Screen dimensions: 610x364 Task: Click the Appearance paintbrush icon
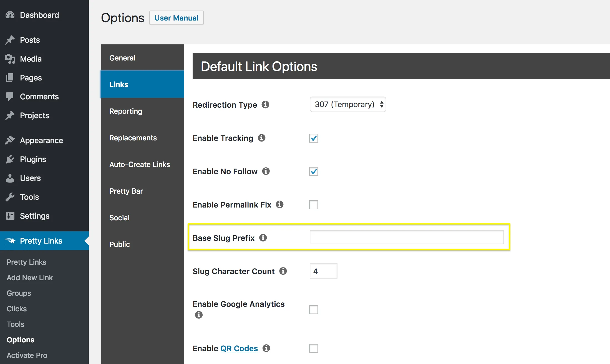point(11,140)
